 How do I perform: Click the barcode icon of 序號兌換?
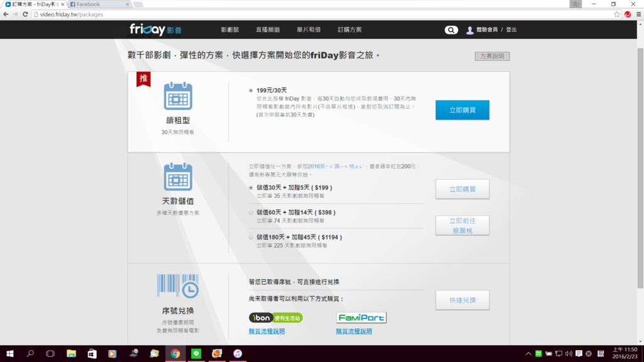click(x=178, y=286)
